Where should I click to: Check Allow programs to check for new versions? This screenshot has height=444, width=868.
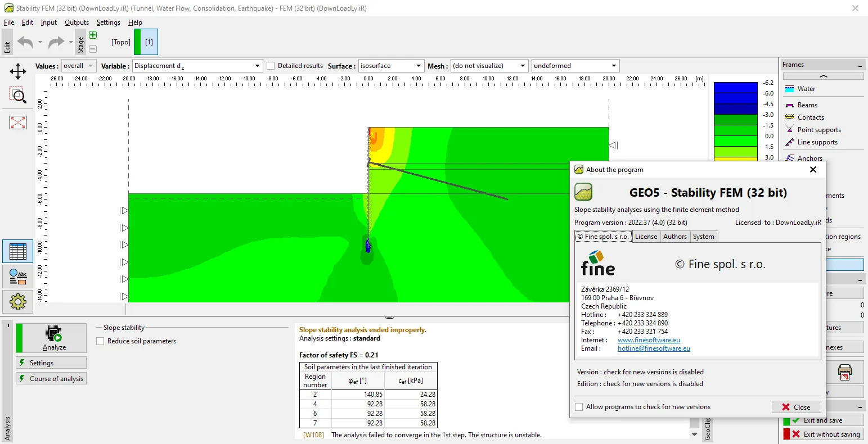click(x=579, y=407)
